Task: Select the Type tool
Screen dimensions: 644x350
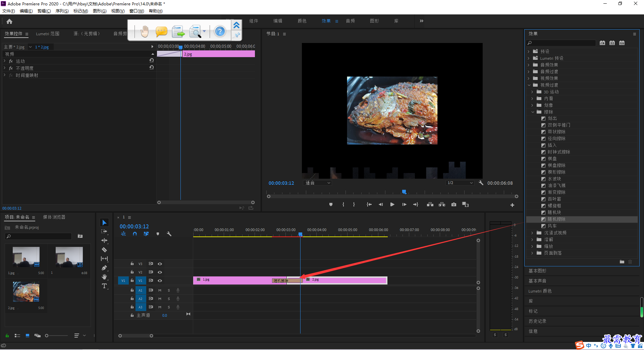Action: pos(104,286)
